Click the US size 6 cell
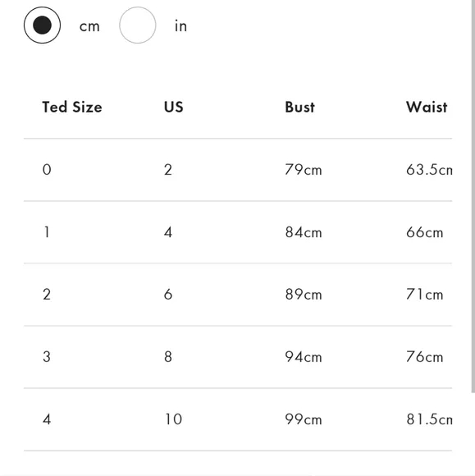 [168, 295]
